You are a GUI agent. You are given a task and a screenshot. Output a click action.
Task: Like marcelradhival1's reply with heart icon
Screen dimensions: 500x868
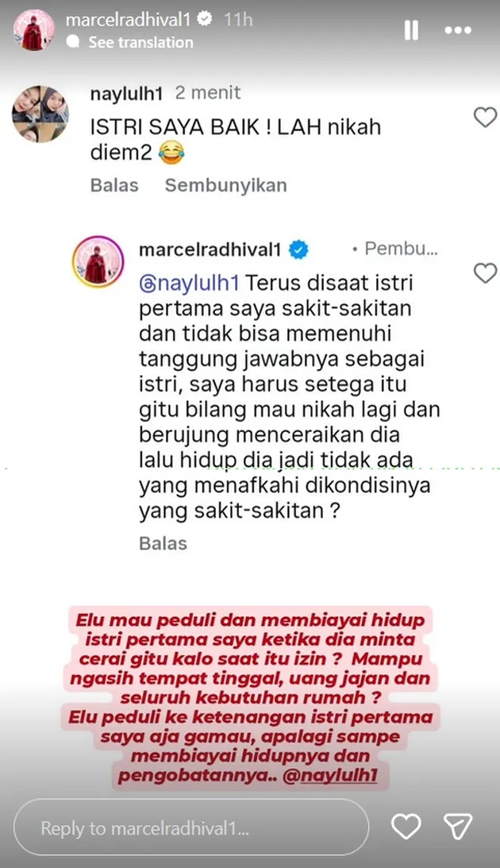pyautogui.click(x=485, y=273)
